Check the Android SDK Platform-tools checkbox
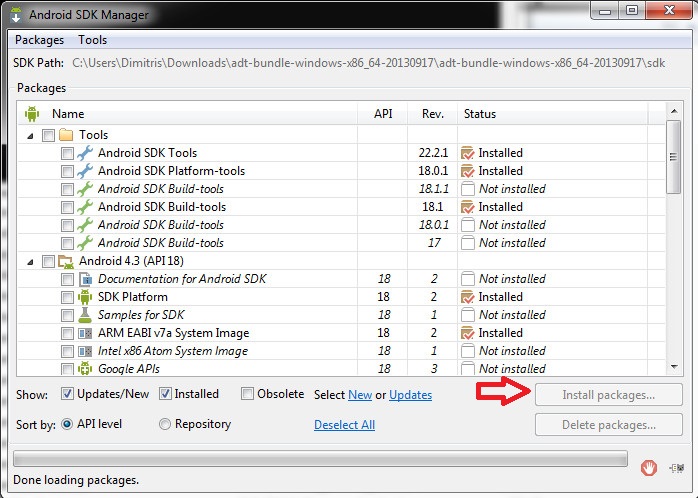This screenshot has width=698, height=498. click(x=67, y=171)
